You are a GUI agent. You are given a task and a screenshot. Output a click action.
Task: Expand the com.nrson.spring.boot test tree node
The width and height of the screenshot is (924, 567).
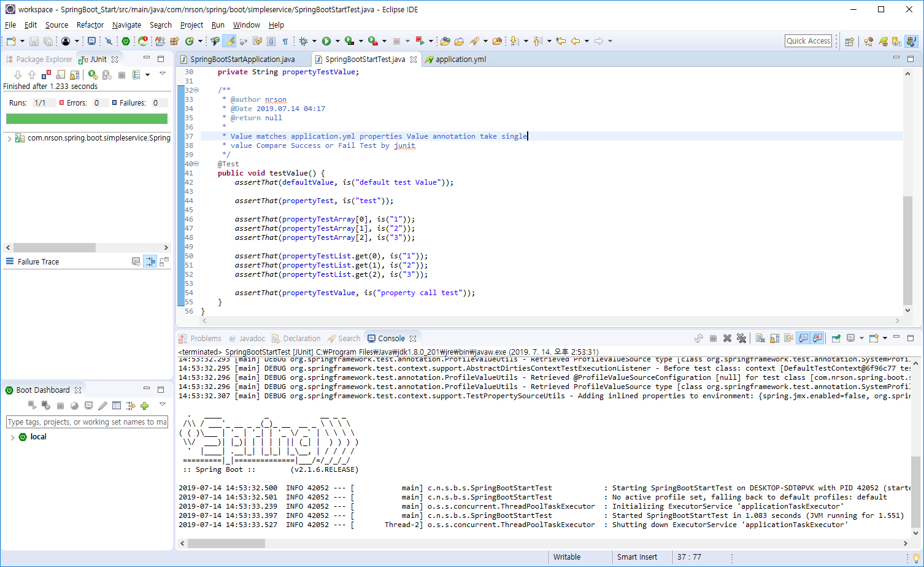click(x=9, y=139)
